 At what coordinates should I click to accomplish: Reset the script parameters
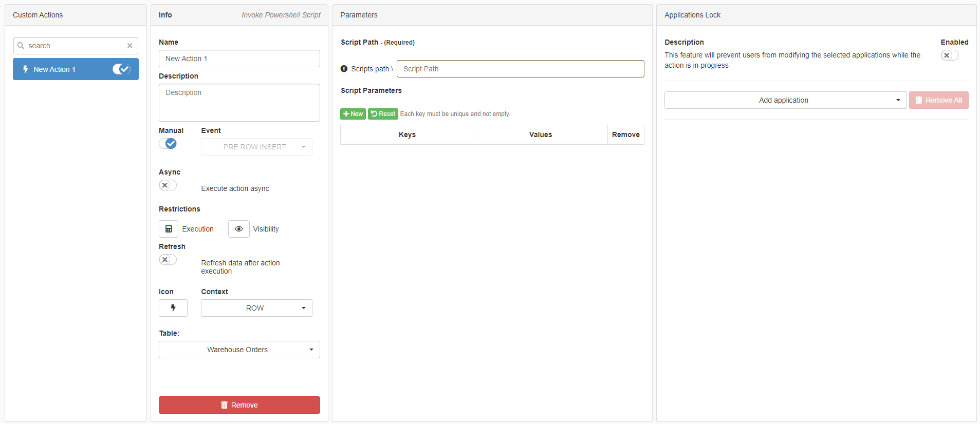383,114
